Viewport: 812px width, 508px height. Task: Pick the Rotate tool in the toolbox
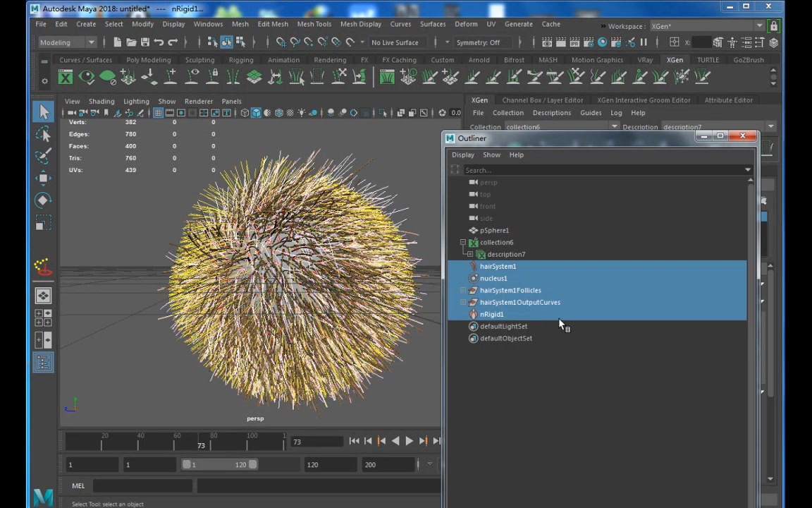(43, 200)
